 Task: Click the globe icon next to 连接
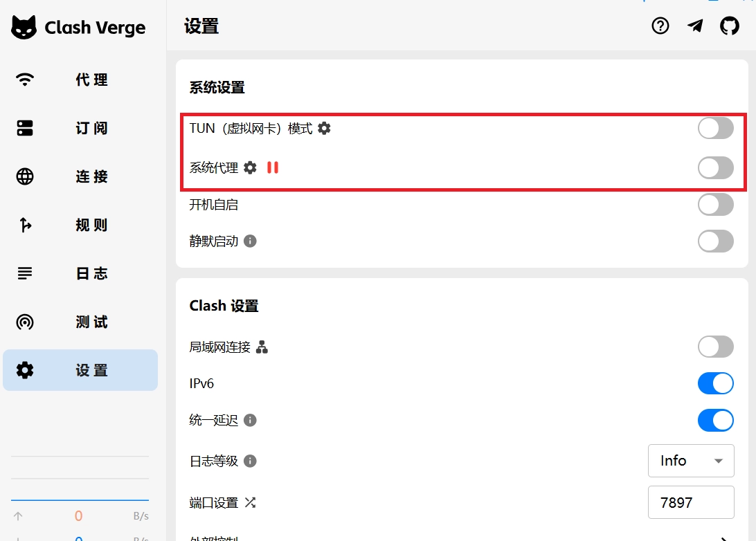(25, 176)
